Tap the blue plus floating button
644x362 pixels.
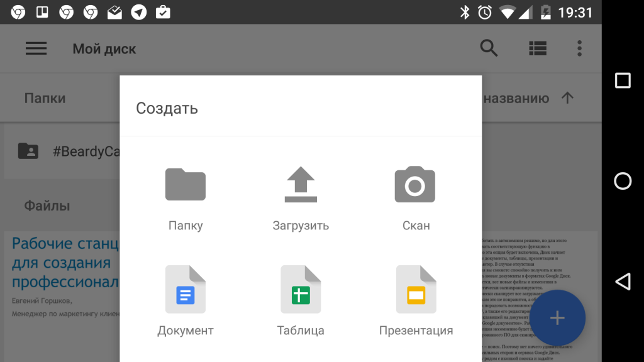coord(557,318)
